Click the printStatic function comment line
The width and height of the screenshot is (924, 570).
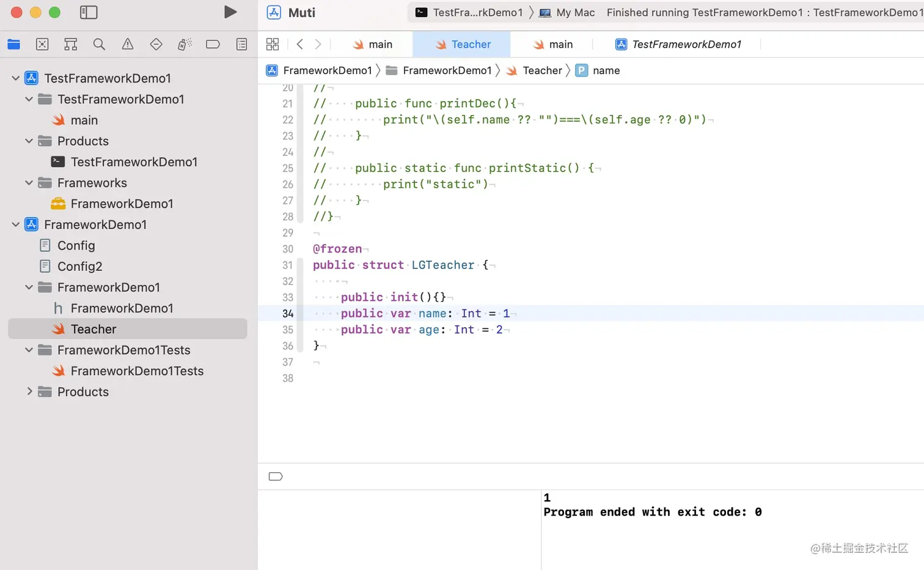[454, 168]
